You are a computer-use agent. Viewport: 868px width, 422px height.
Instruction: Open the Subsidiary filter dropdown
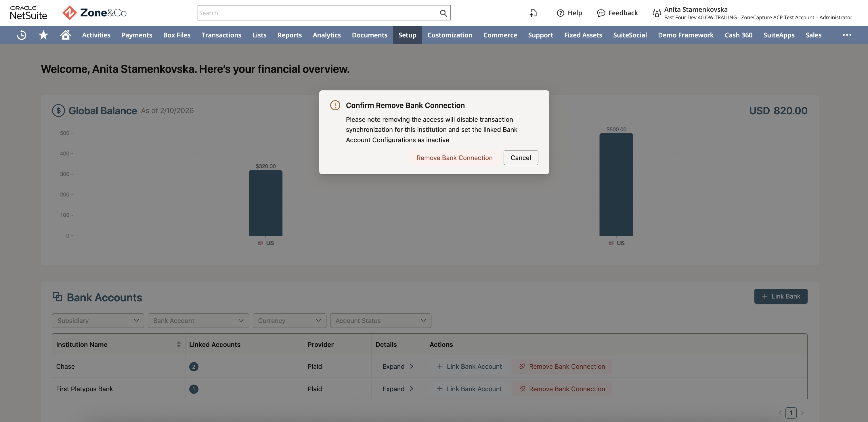point(98,320)
